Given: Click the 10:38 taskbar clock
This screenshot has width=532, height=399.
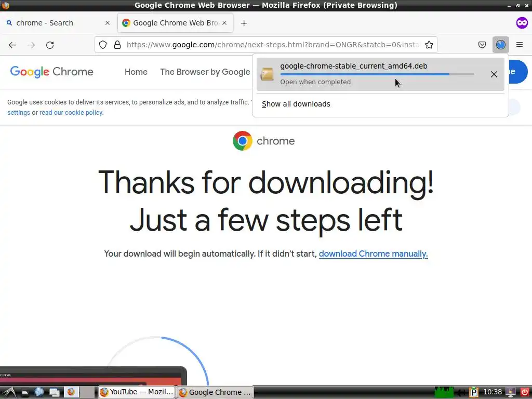Looking at the screenshot, I should tap(493, 392).
